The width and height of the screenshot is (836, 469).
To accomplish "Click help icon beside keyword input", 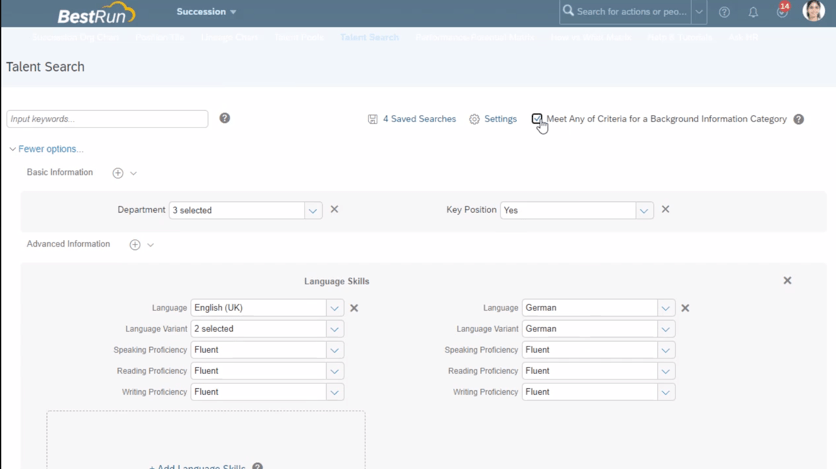I will click(x=224, y=118).
